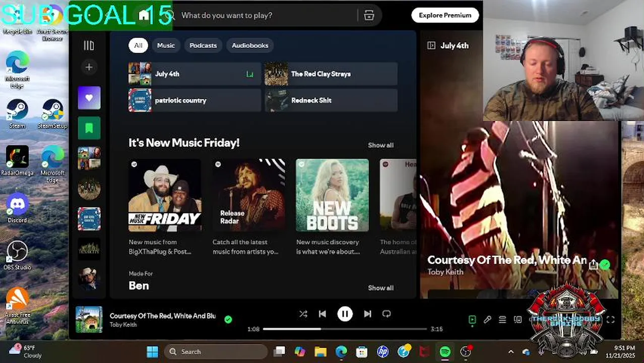Image resolution: width=644 pixels, height=363 pixels.
Task: Skip to next track
Action: click(367, 314)
